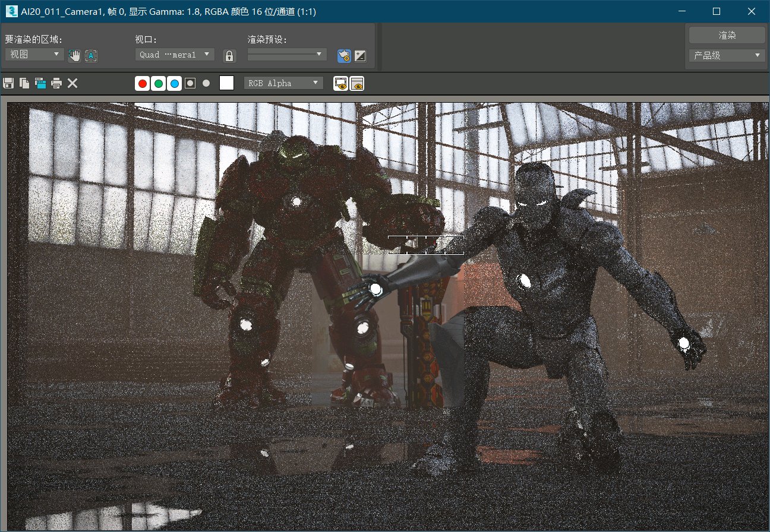Clear the rendered frame with X icon

(72, 83)
